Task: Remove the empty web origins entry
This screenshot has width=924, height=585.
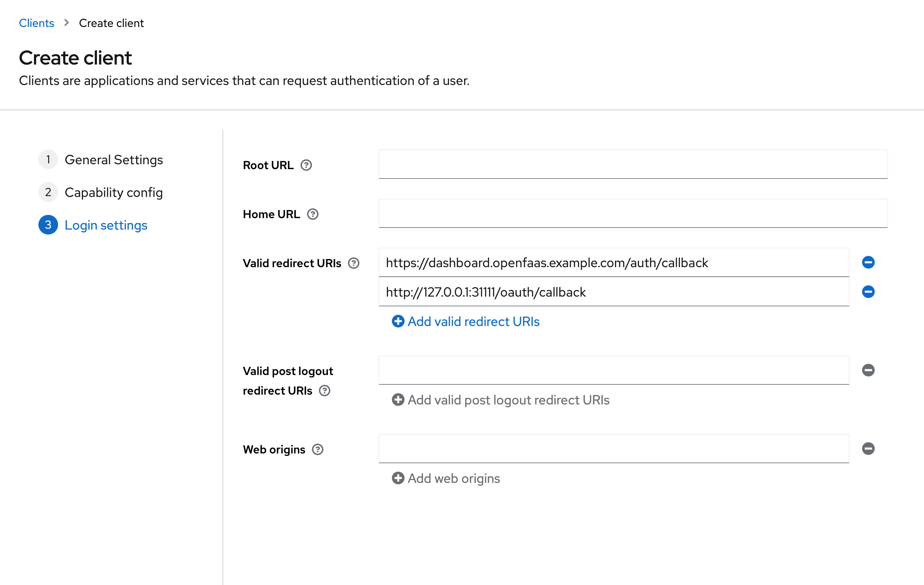Action: [868, 449]
